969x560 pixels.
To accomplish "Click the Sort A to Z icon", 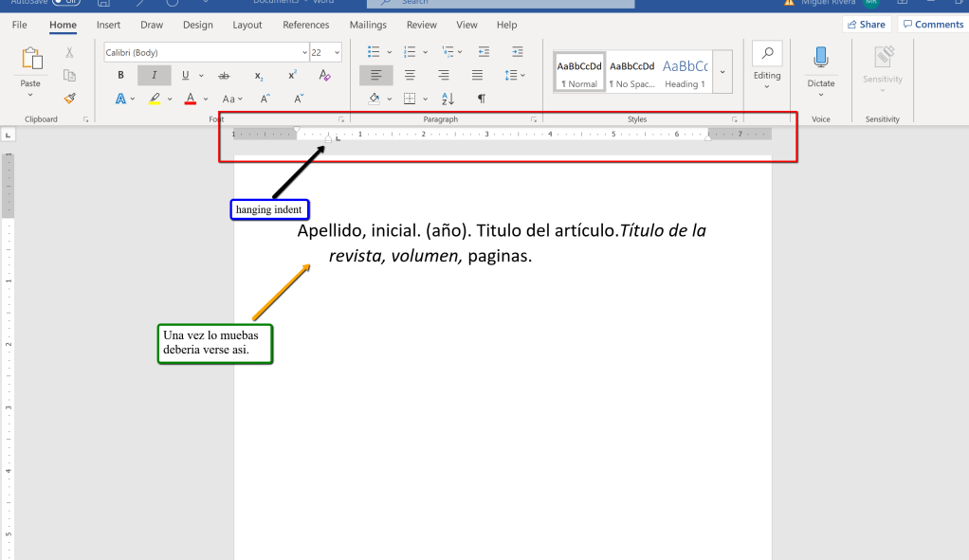I will click(448, 99).
